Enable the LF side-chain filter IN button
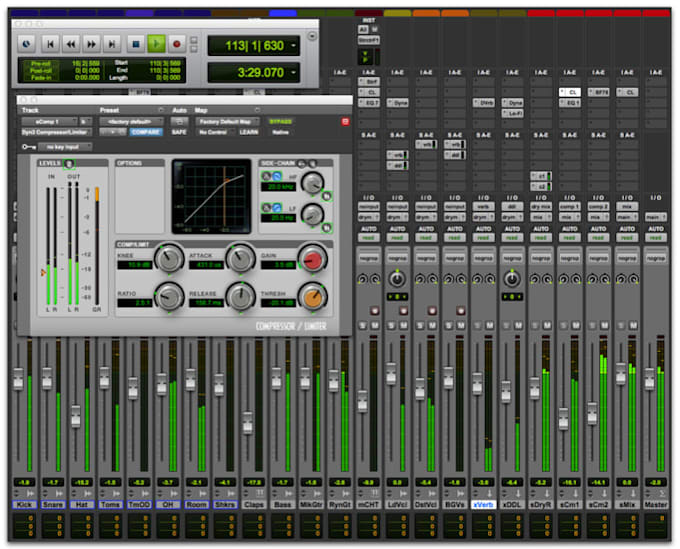 [327, 227]
